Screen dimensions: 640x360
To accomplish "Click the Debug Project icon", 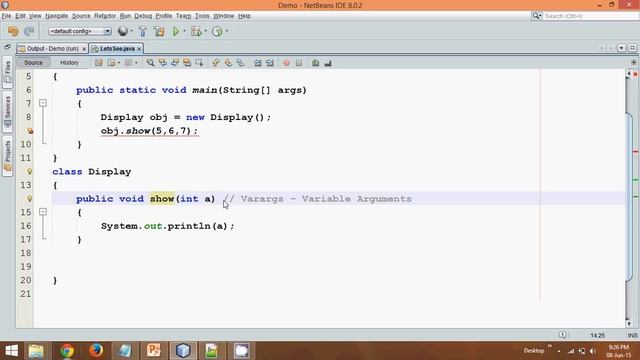I will point(196,31).
